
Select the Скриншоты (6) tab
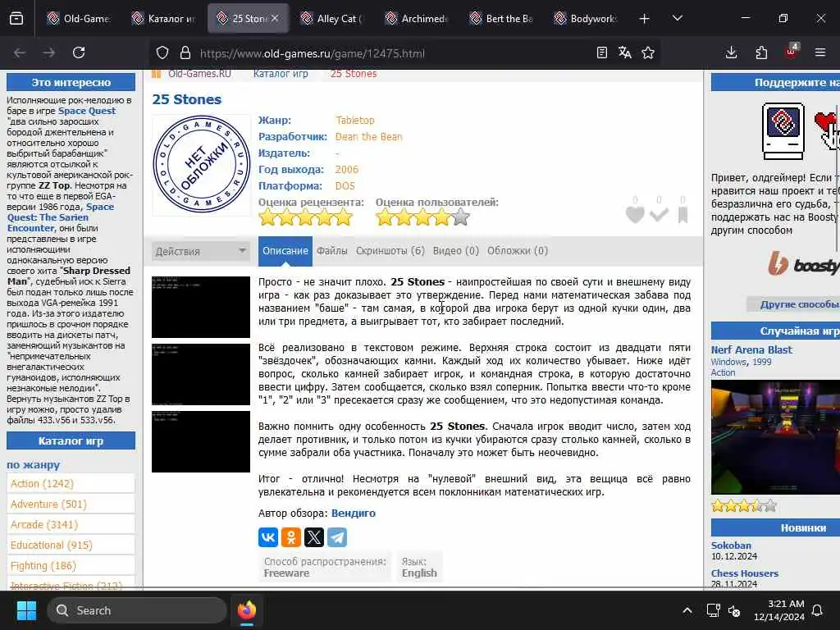[x=390, y=251]
